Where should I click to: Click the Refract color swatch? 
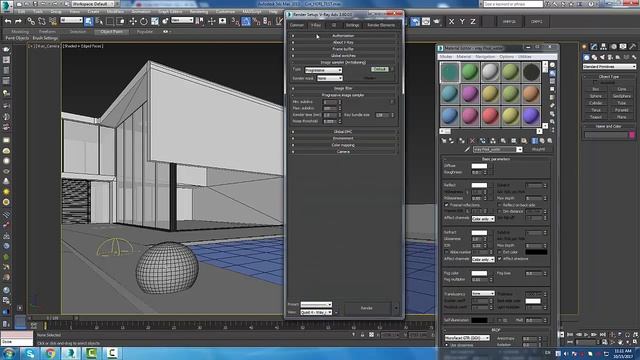(x=479, y=233)
